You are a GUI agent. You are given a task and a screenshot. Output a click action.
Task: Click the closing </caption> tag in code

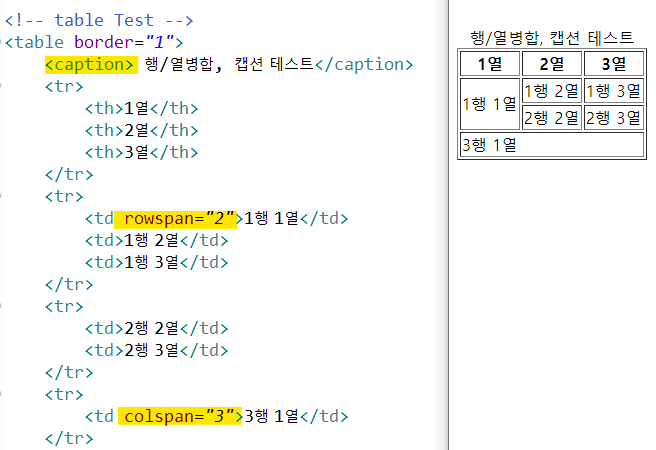click(x=364, y=65)
